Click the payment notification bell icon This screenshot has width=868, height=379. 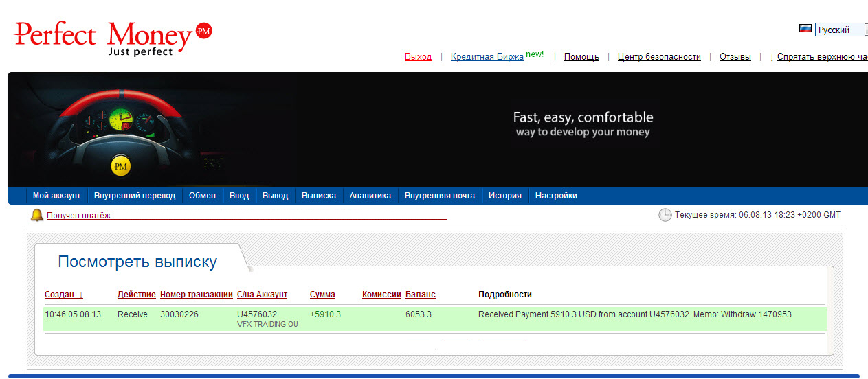coord(37,216)
